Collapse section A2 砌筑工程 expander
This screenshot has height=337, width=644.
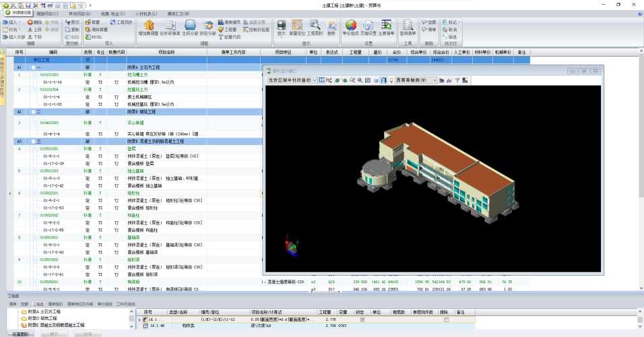pos(34,112)
